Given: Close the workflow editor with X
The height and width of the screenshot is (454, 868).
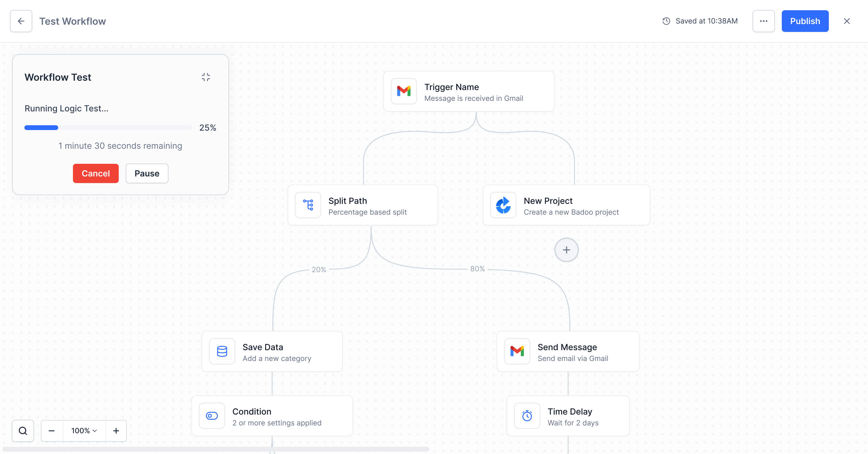Looking at the screenshot, I should click(846, 21).
